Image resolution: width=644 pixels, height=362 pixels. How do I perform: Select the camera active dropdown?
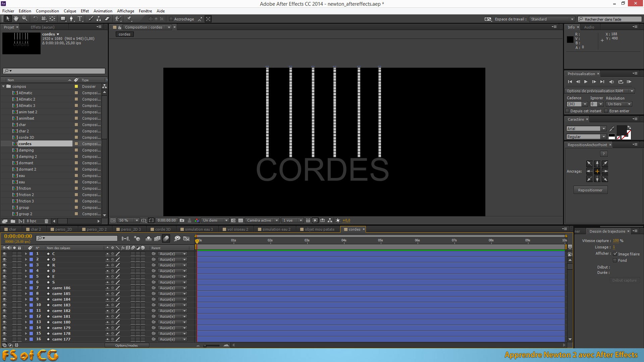click(261, 220)
